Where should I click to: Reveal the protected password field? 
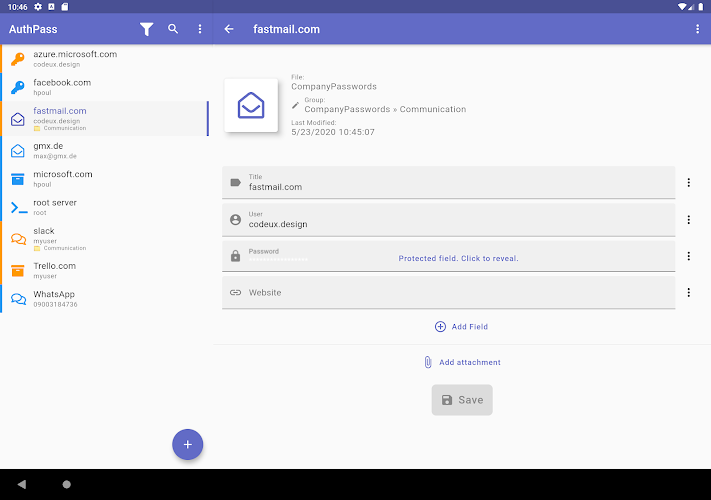coord(458,258)
